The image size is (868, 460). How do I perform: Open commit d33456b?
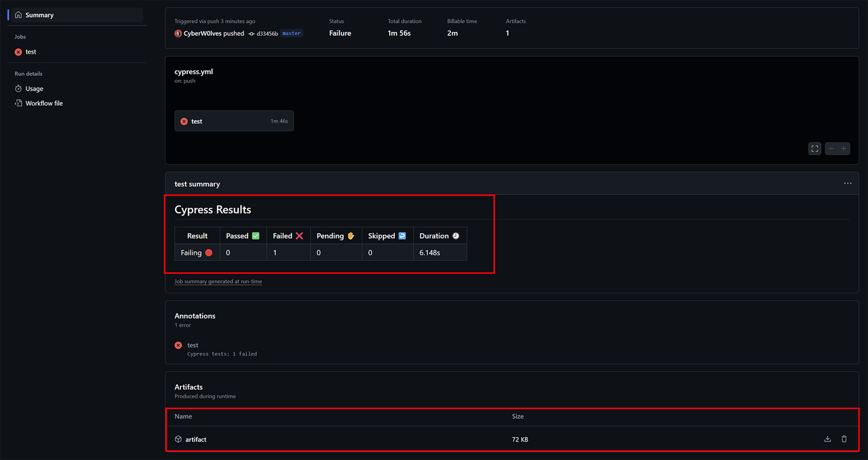tap(267, 33)
